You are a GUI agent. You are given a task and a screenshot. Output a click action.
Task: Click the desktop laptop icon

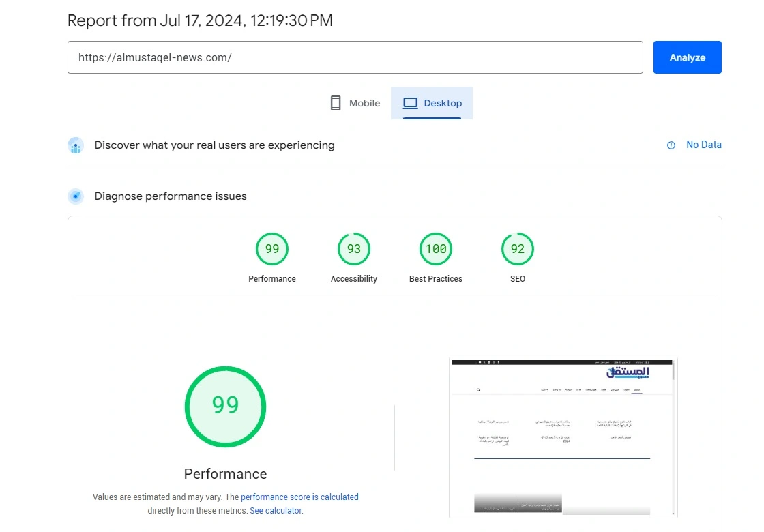[410, 103]
